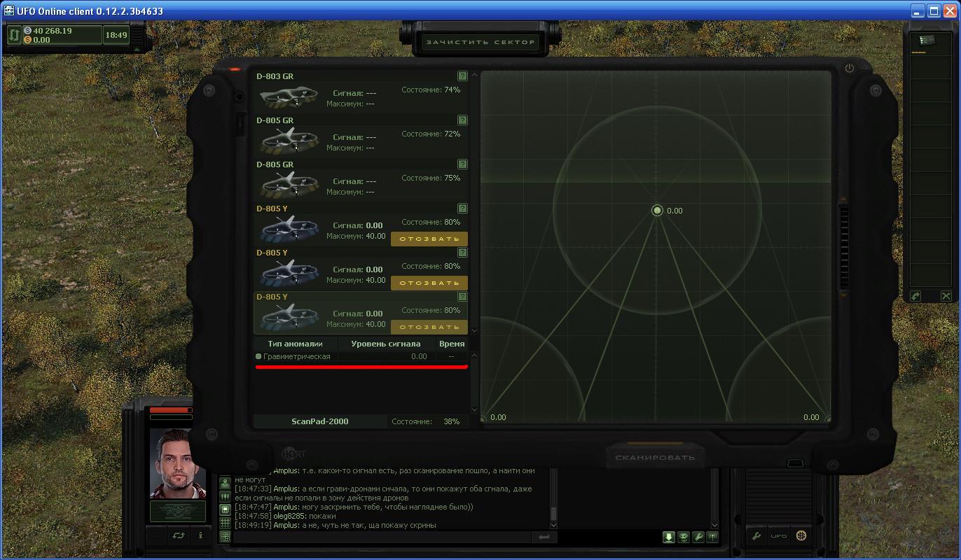Screen dimensions: 961x560
Task: Sort by Тип аномалии column
Action: [x=296, y=344]
